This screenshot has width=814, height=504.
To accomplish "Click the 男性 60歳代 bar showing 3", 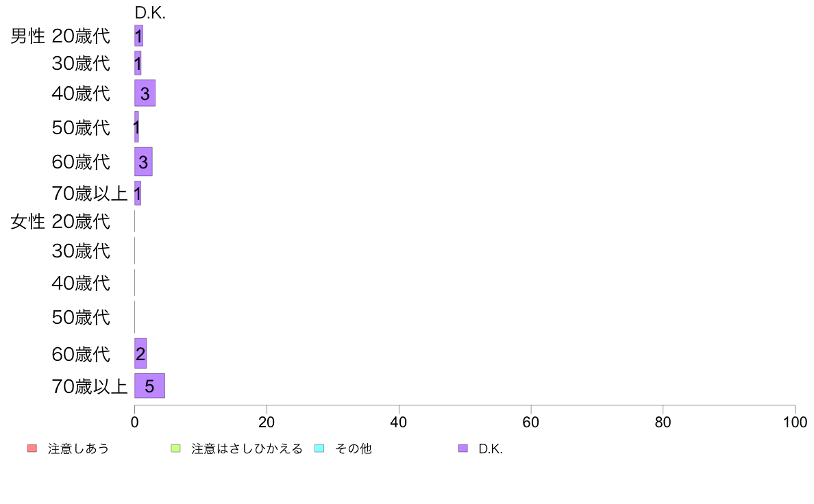I will (x=143, y=162).
